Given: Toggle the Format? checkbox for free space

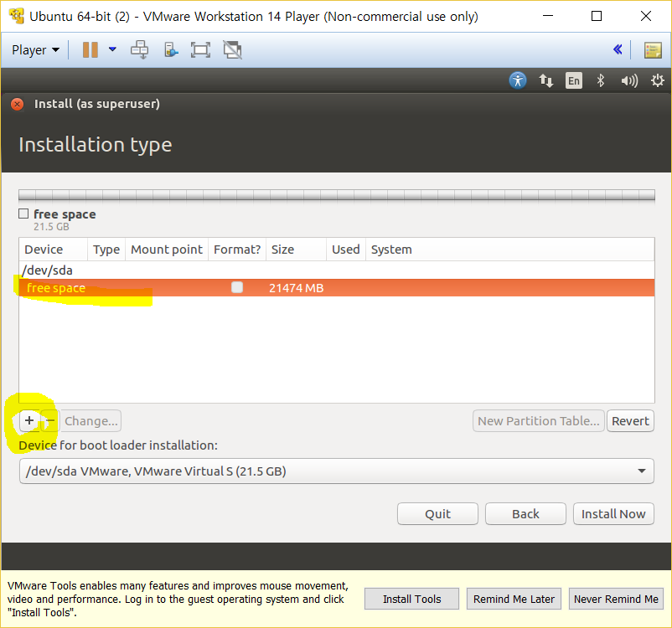Looking at the screenshot, I should click(237, 287).
